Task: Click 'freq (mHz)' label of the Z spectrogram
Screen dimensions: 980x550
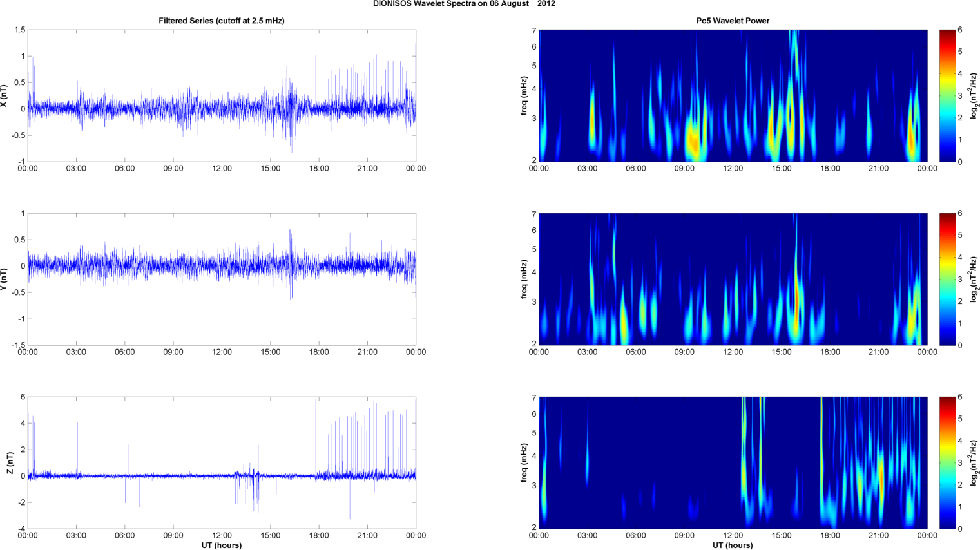Action: [x=524, y=462]
